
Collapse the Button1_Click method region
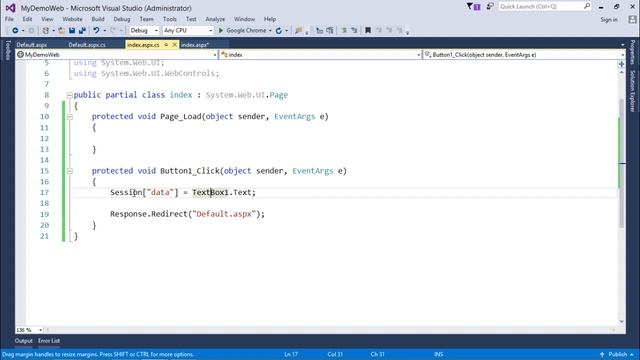[70, 171]
